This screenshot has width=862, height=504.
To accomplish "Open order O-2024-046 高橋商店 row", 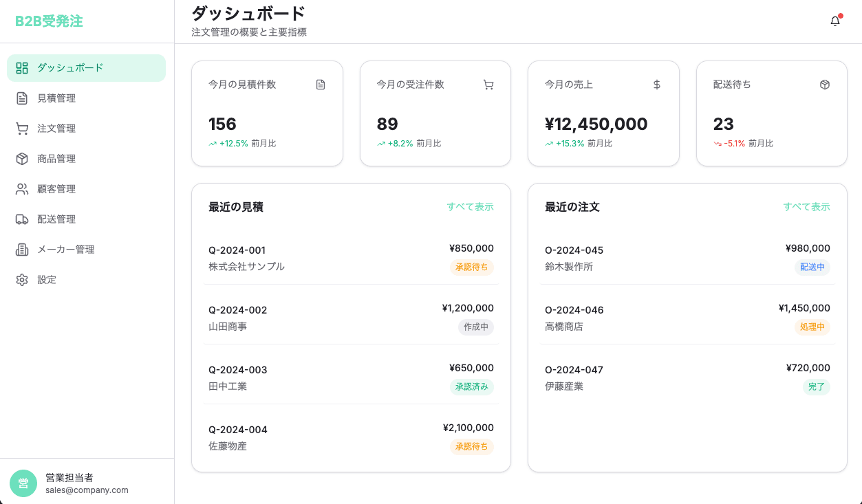I will tap(687, 318).
